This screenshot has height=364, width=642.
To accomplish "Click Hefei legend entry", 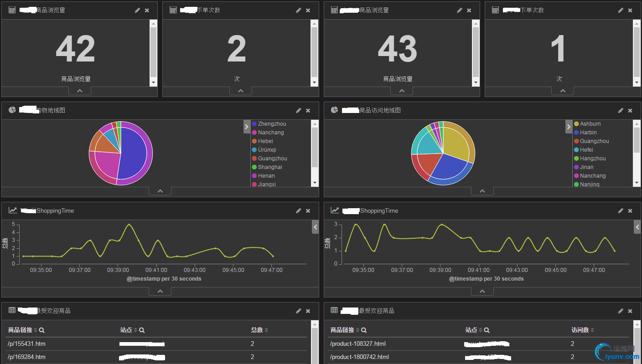I will click(586, 150).
